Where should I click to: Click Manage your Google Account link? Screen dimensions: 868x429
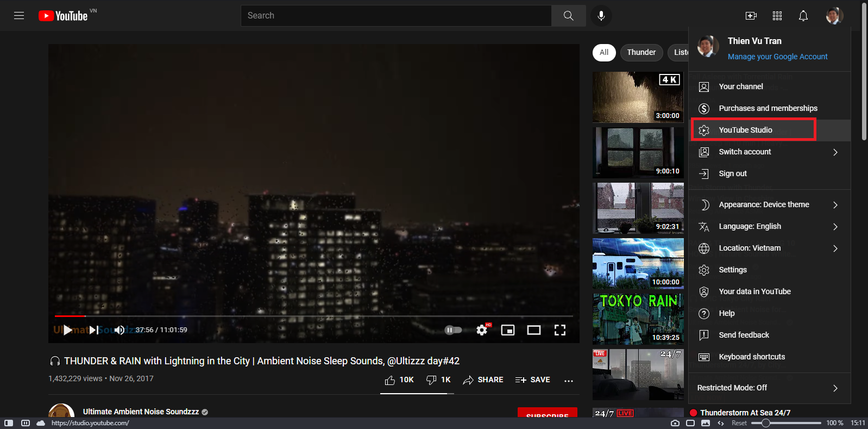(777, 57)
